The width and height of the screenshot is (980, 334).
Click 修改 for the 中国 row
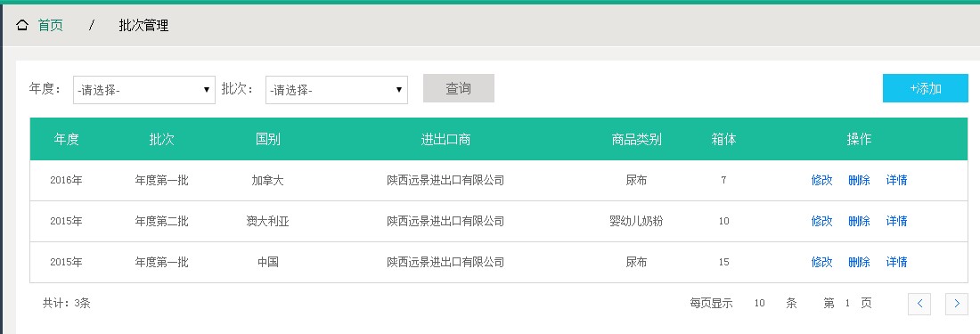pyautogui.click(x=822, y=262)
